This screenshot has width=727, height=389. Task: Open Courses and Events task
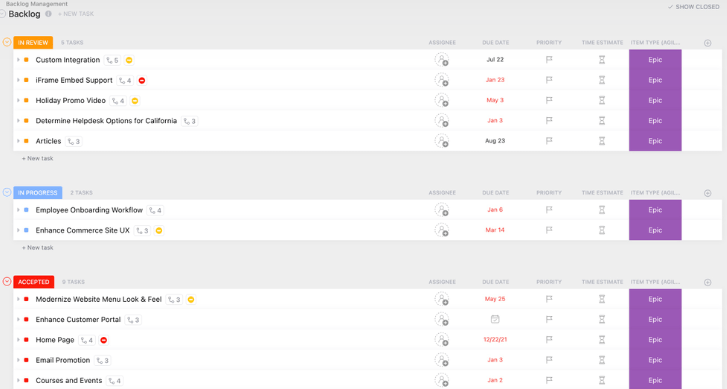point(69,380)
